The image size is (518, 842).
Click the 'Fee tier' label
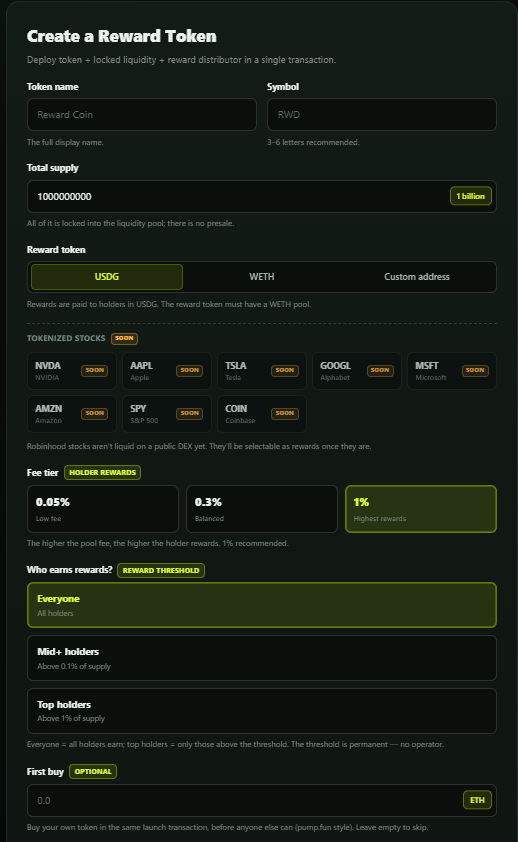(42, 473)
